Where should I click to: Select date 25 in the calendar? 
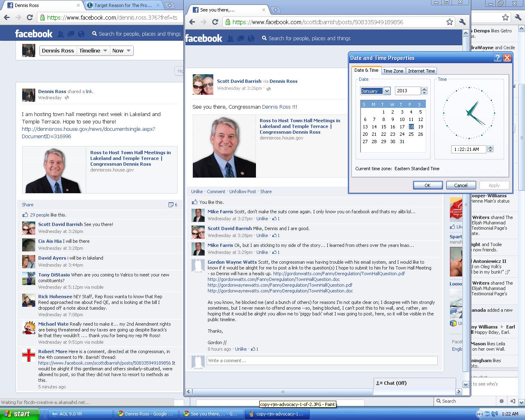pos(411,134)
